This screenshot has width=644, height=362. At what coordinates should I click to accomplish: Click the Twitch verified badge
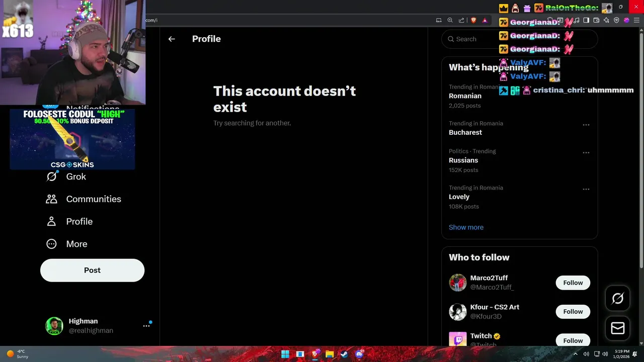(497, 336)
